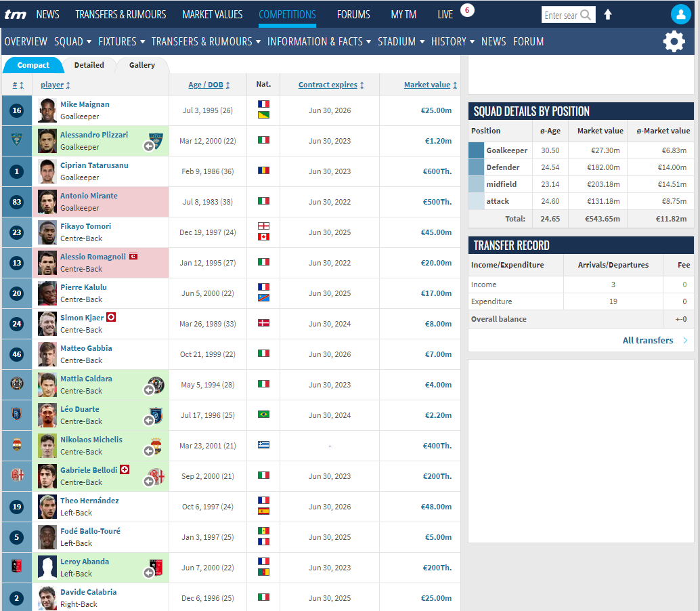Click the injury icon next to Gabriele Bellodi
Image resolution: width=700 pixels, height=611 pixels.
click(x=125, y=469)
